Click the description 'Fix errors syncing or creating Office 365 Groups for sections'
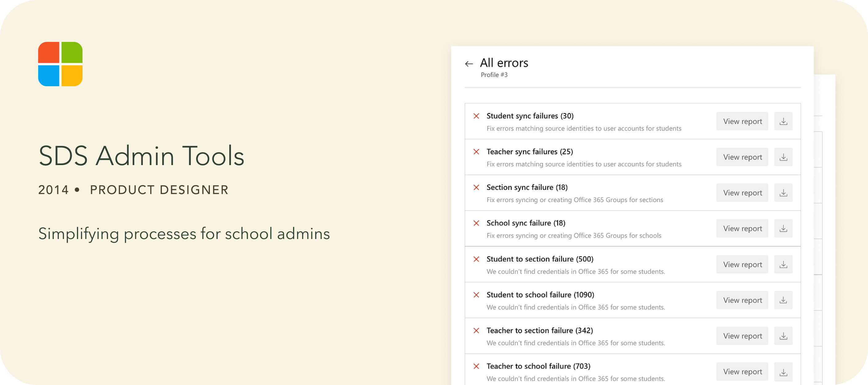This screenshot has width=868, height=385. (x=574, y=200)
